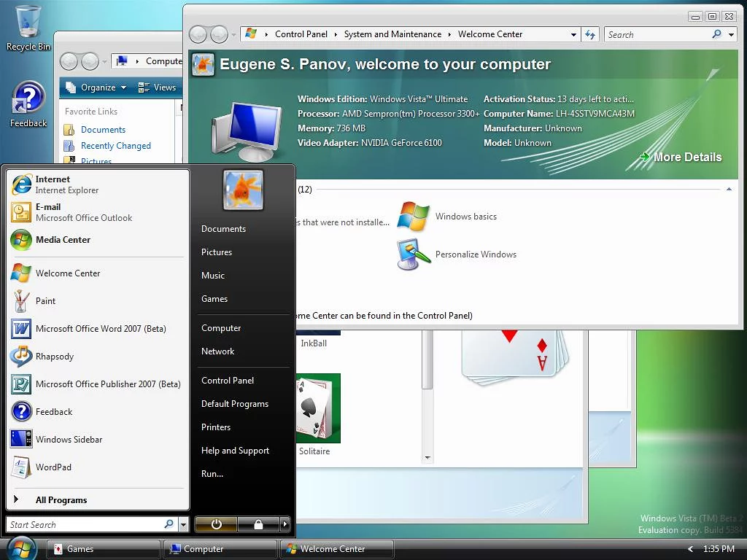Launch Media Center from pinned programs
The width and height of the screenshot is (747, 560).
63,240
